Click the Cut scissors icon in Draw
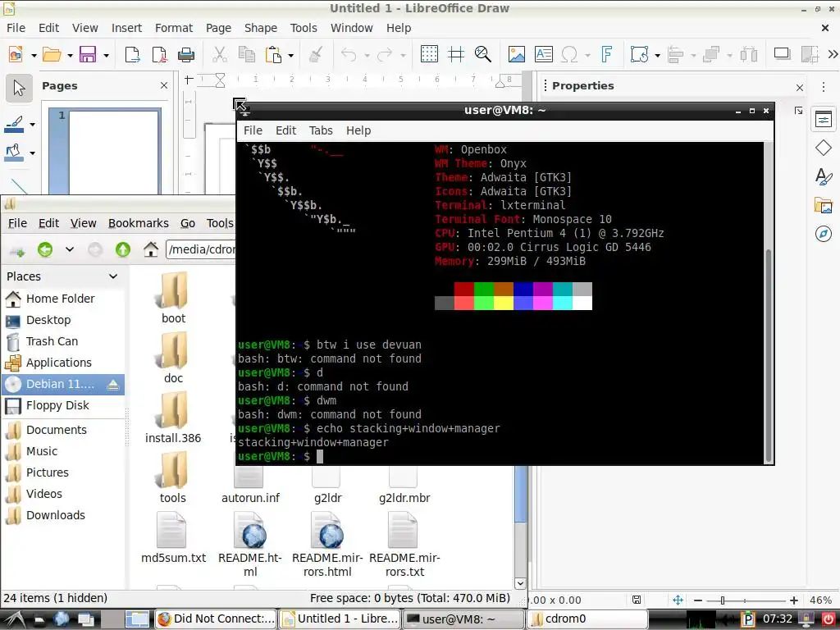The image size is (840, 630). [x=219, y=54]
